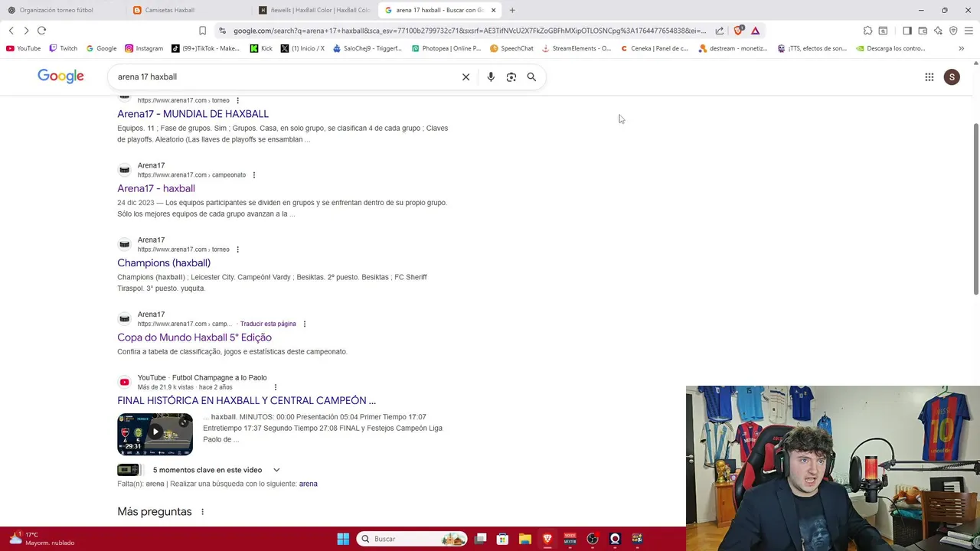The height and width of the screenshot is (551, 980).
Task: Open Task View in the taskbar
Action: point(480,539)
